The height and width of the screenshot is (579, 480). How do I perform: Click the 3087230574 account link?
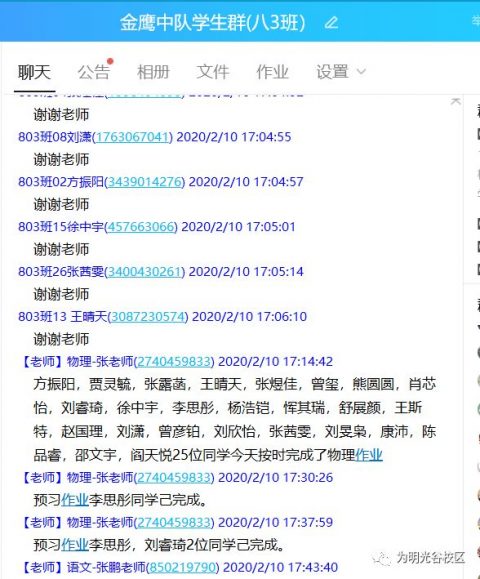tap(148, 316)
